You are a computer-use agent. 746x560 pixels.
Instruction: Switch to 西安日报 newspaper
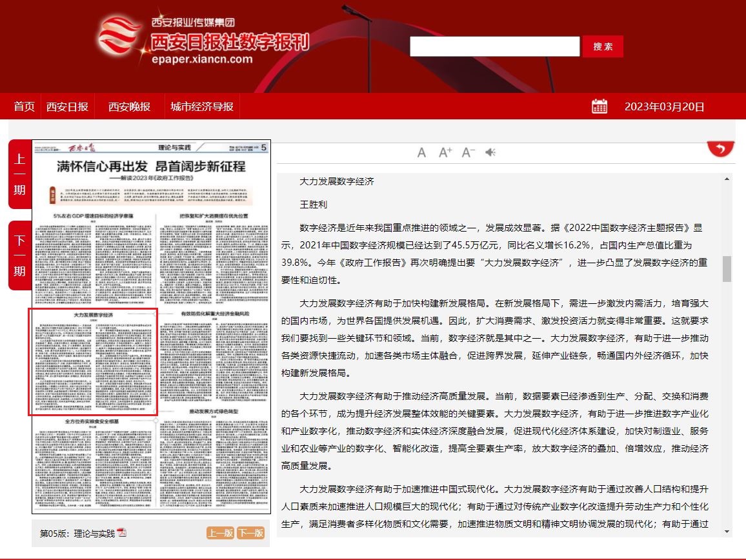click(67, 106)
